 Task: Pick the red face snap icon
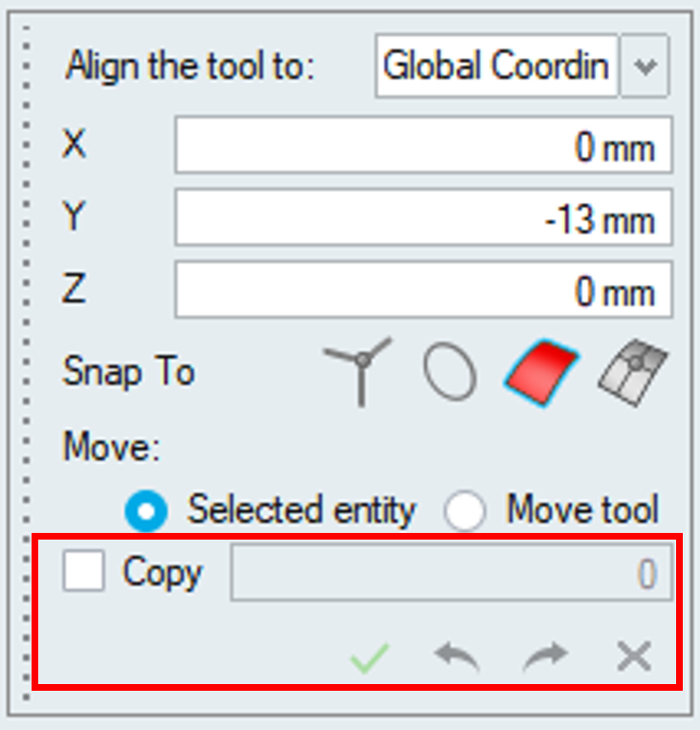[x=540, y=371]
